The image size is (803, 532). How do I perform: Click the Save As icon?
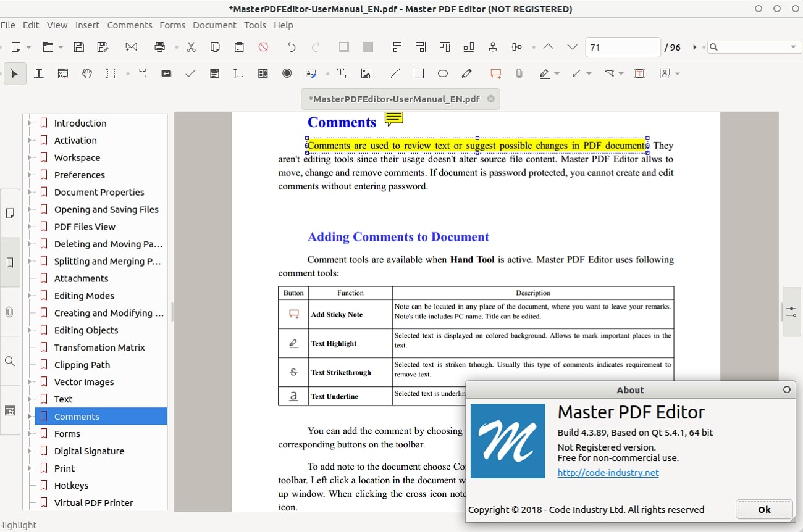click(x=103, y=47)
